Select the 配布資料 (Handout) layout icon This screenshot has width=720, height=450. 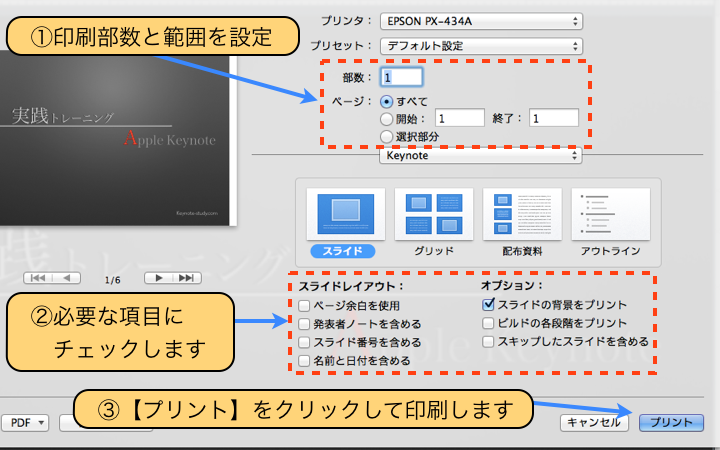click(x=522, y=214)
